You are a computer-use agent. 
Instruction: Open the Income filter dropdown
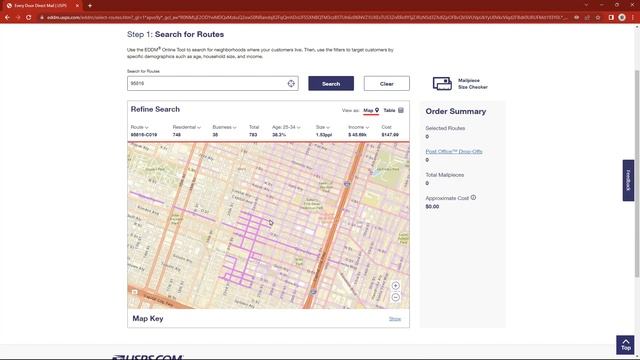click(x=358, y=127)
